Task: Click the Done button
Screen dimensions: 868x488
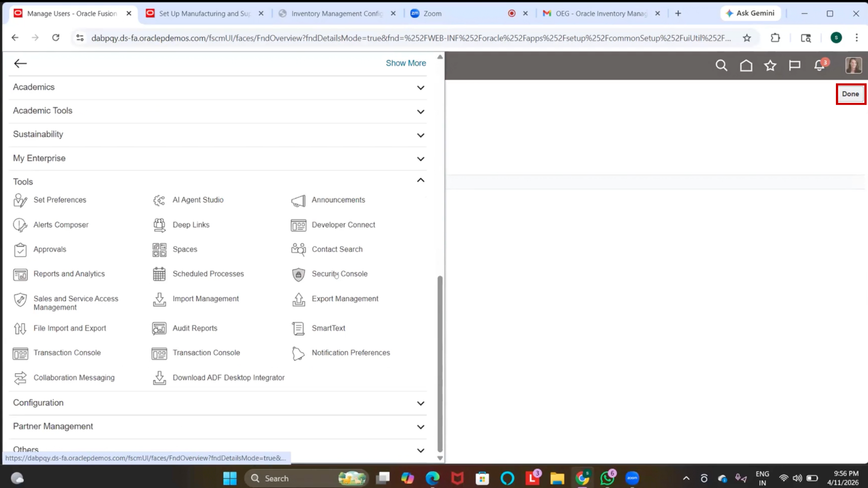Action: [850, 94]
